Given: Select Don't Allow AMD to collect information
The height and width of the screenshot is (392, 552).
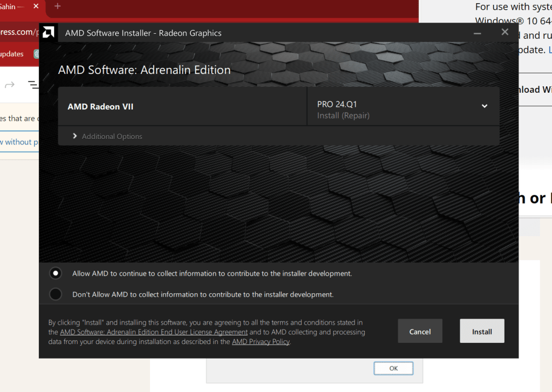Looking at the screenshot, I should pos(56,294).
